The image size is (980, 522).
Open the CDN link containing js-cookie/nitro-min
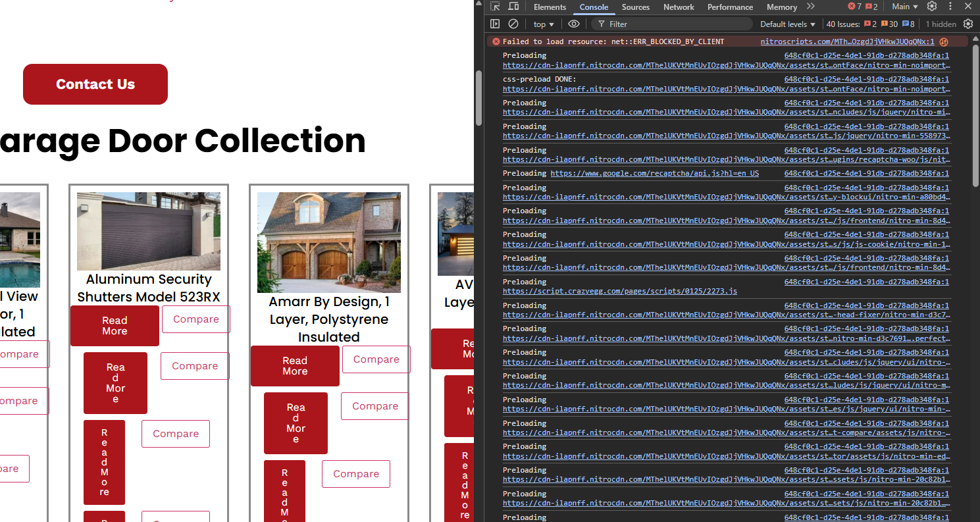[727, 244]
